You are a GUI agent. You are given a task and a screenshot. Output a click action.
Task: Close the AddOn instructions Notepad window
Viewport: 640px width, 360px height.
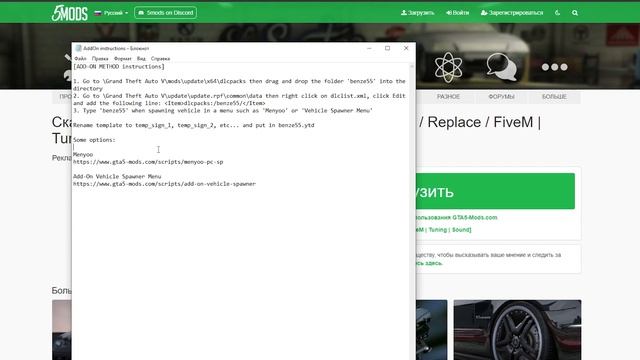pos(406,48)
